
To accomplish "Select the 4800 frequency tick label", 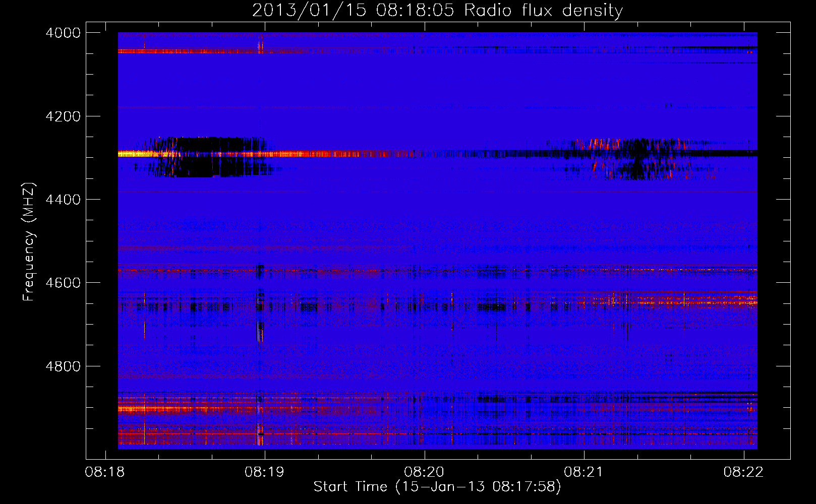I will (x=63, y=366).
